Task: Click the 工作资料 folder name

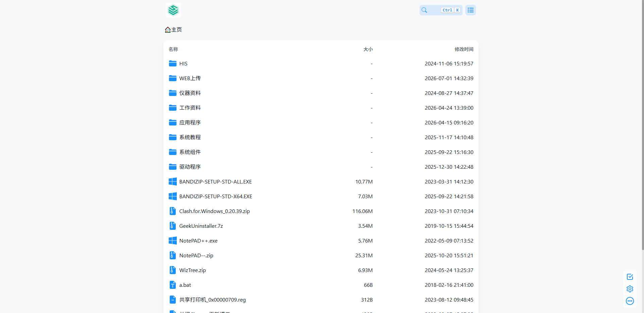Action: pyautogui.click(x=190, y=108)
